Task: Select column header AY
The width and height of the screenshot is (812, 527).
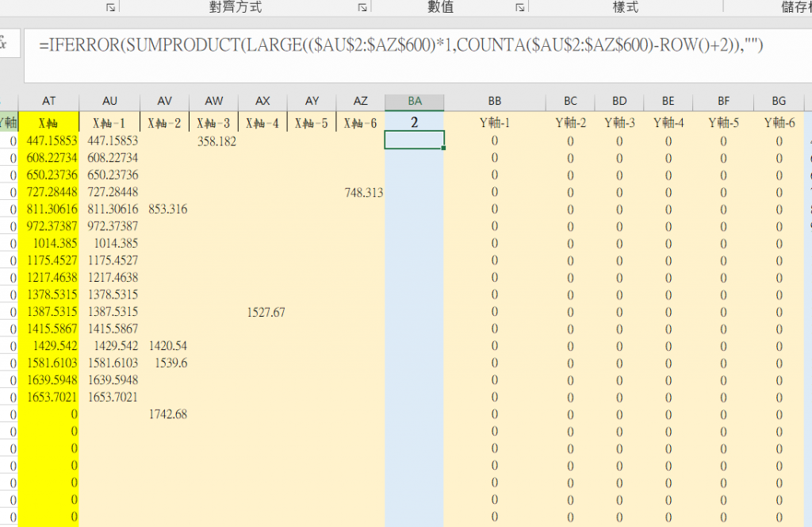Action: coord(312,101)
